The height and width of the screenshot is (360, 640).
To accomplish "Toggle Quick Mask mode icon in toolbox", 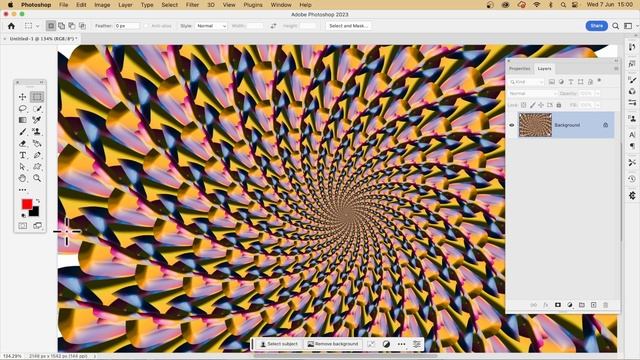I will tap(22, 226).
